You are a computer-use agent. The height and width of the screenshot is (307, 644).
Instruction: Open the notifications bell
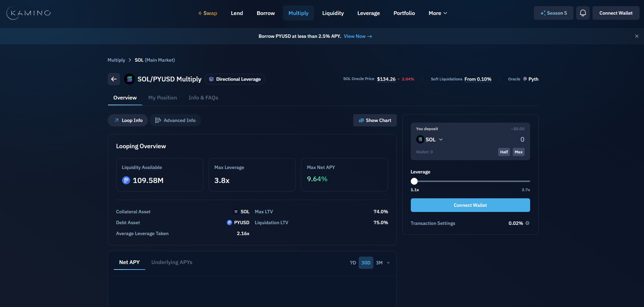tap(583, 13)
